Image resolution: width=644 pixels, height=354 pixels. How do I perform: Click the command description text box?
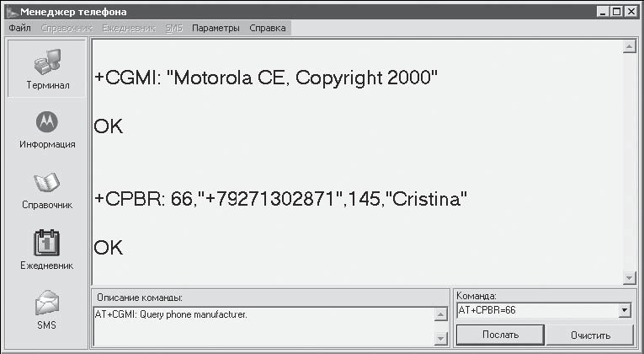[263, 326]
